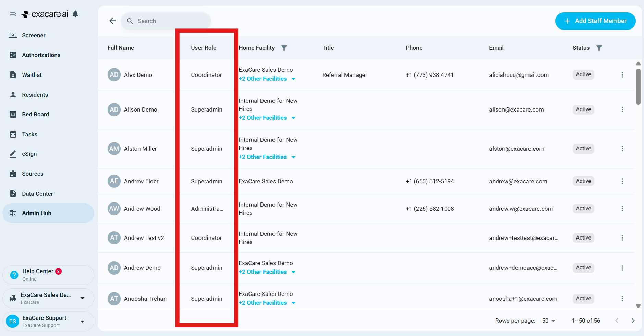The height and width of the screenshot is (336, 644).
Task: Open row options for Anoosha Trehan
Action: 622,299
